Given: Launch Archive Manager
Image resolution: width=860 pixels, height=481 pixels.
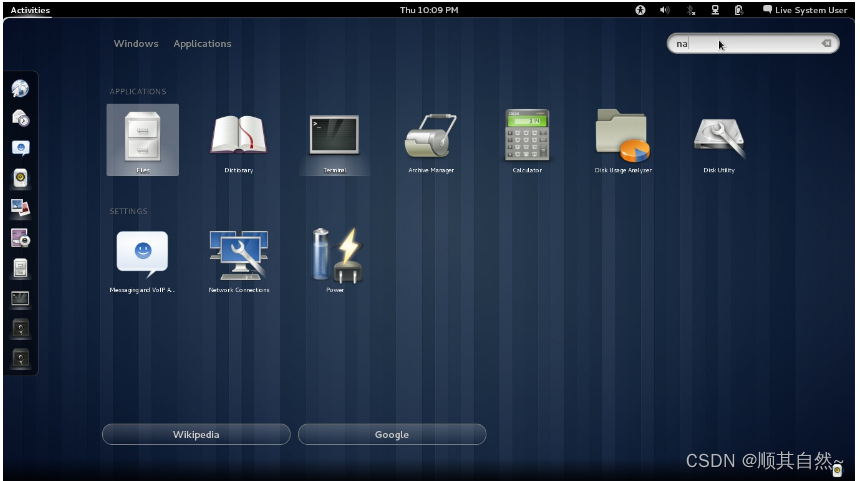Looking at the screenshot, I should click(431, 137).
